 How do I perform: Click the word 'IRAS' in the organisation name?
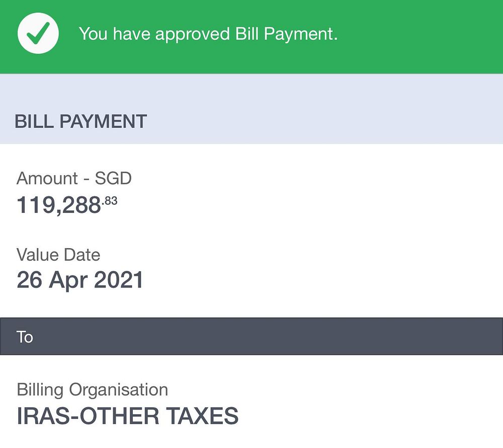[x=42, y=416]
